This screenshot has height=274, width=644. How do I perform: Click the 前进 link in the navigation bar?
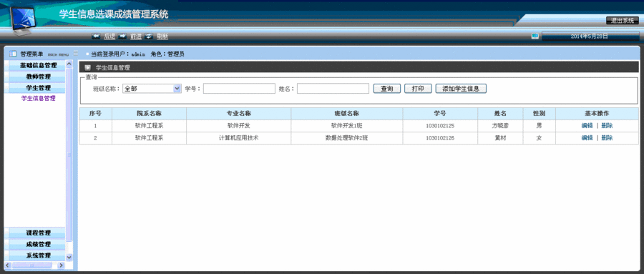(x=136, y=36)
